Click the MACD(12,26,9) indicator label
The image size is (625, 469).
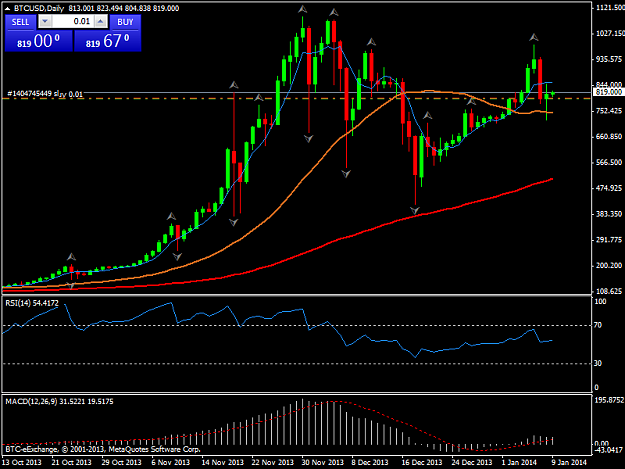pos(59,402)
